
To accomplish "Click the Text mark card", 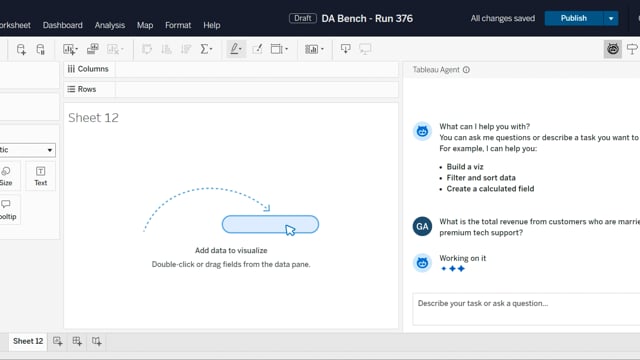I will point(40,176).
